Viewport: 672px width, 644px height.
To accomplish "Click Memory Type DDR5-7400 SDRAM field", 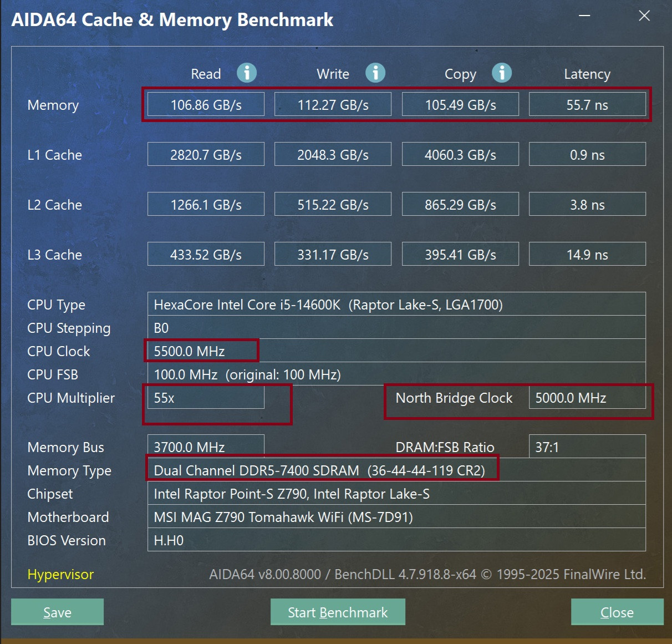I will point(396,470).
